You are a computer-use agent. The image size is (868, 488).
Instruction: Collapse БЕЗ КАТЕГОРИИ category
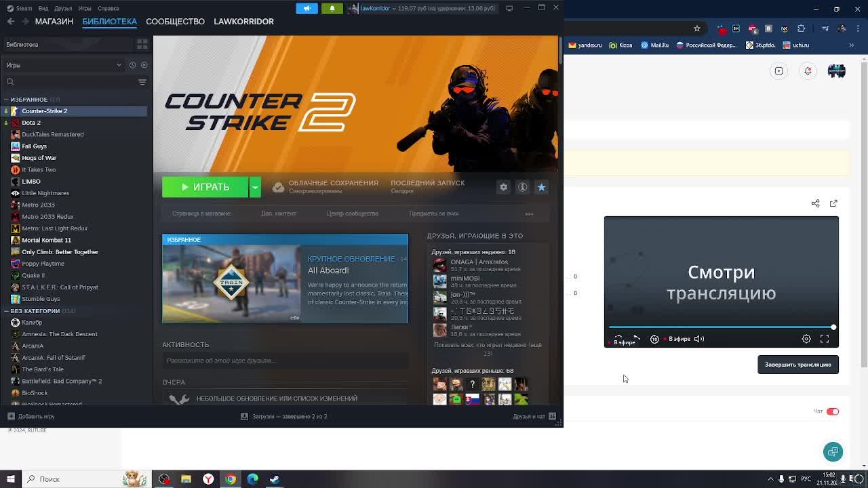[6, 311]
